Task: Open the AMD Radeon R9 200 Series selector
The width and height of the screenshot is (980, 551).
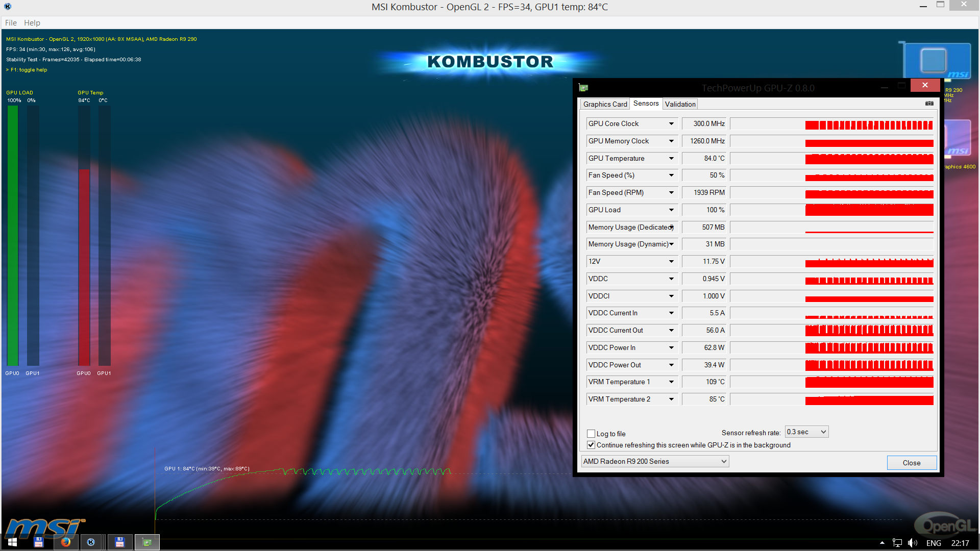Action: pos(655,462)
